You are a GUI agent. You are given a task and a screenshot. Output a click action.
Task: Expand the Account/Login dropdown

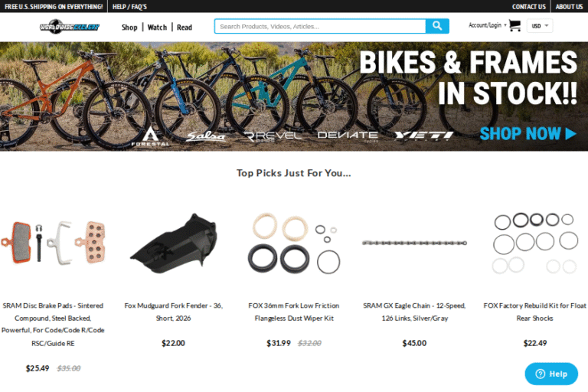coord(487,25)
